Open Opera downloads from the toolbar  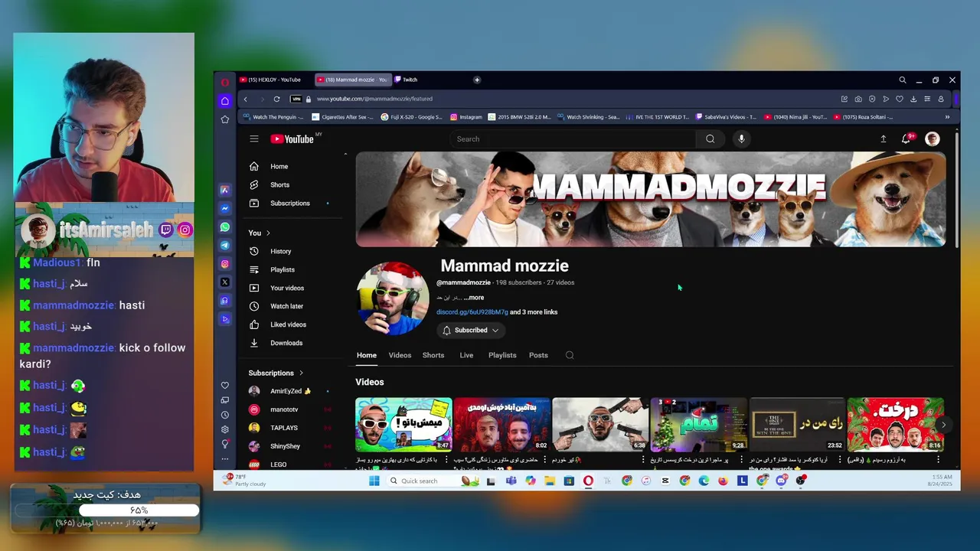point(913,99)
